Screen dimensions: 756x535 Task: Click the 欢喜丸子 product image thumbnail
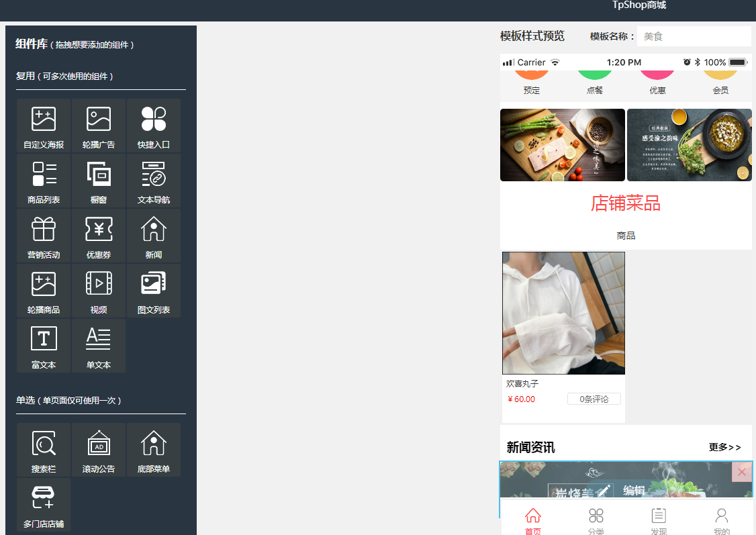(x=563, y=313)
